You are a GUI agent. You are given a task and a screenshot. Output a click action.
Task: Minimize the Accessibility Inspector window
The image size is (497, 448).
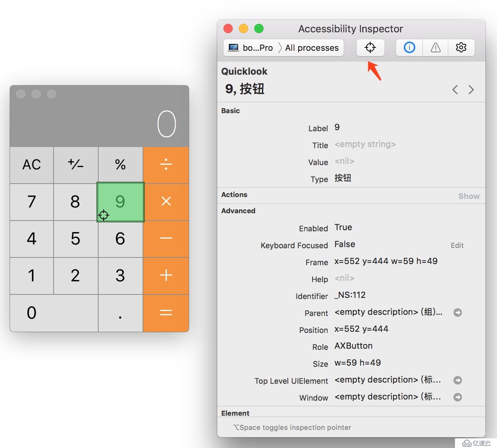(243, 28)
